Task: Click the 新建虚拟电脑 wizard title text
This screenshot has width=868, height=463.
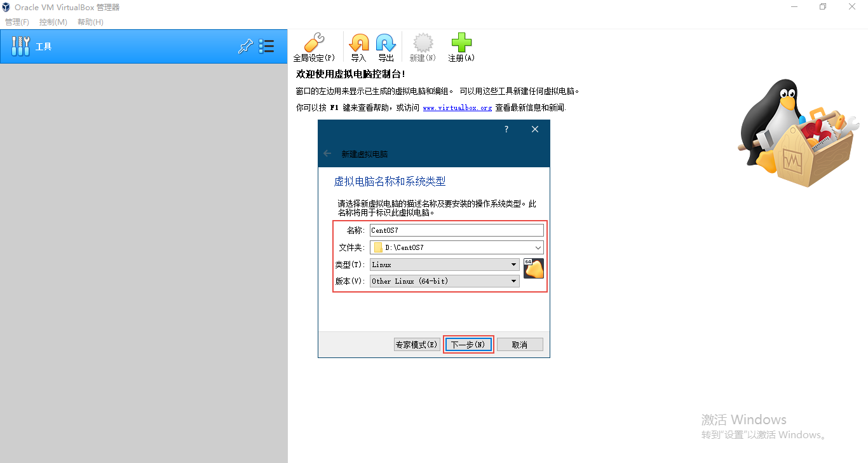Action: [365, 154]
